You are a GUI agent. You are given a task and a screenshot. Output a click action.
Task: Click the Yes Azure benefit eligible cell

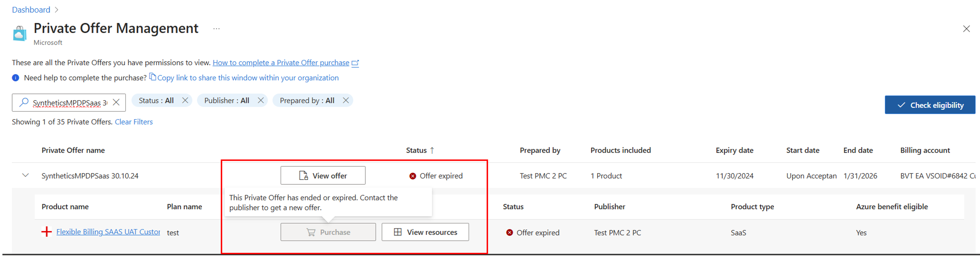[x=861, y=233]
